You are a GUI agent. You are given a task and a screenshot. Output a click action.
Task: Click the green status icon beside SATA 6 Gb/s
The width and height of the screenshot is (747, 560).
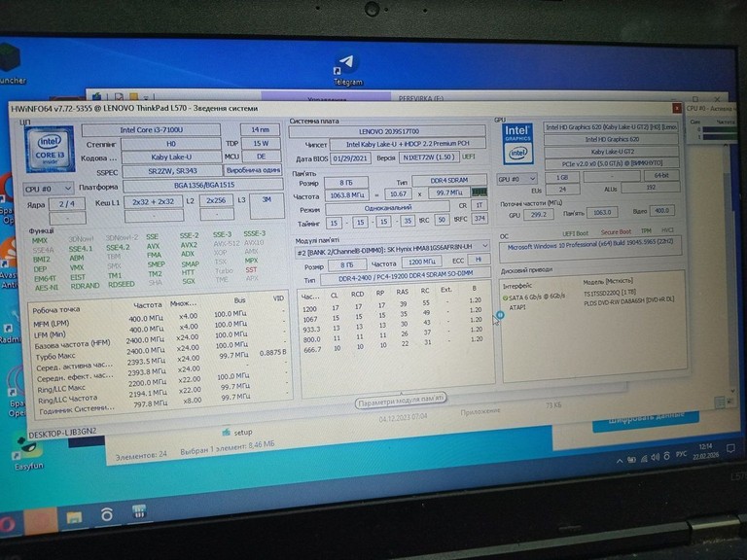pyautogui.click(x=505, y=297)
